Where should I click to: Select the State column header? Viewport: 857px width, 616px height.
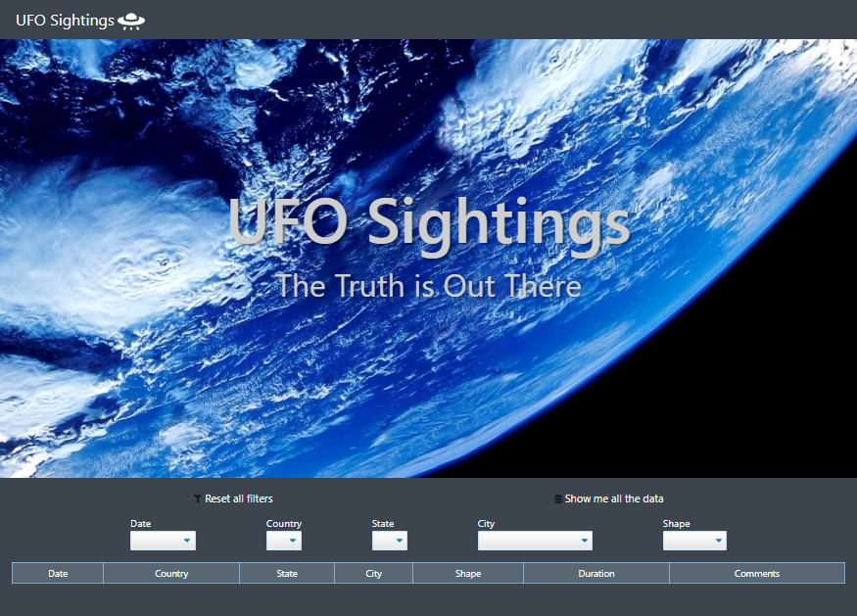click(287, 574)
